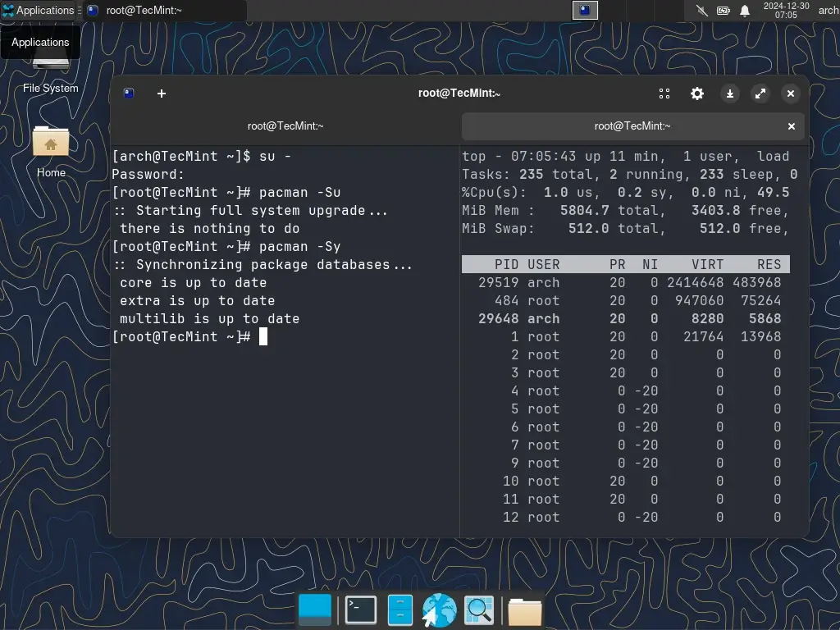Open the Home folder desktop icon
The width and height of the screenshot is (840, 630).
point(51,152)
